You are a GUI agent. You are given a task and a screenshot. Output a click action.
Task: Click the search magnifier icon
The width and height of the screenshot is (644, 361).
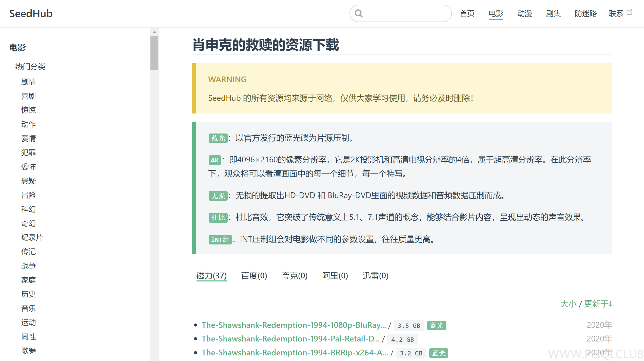click(x=359, y=13)
